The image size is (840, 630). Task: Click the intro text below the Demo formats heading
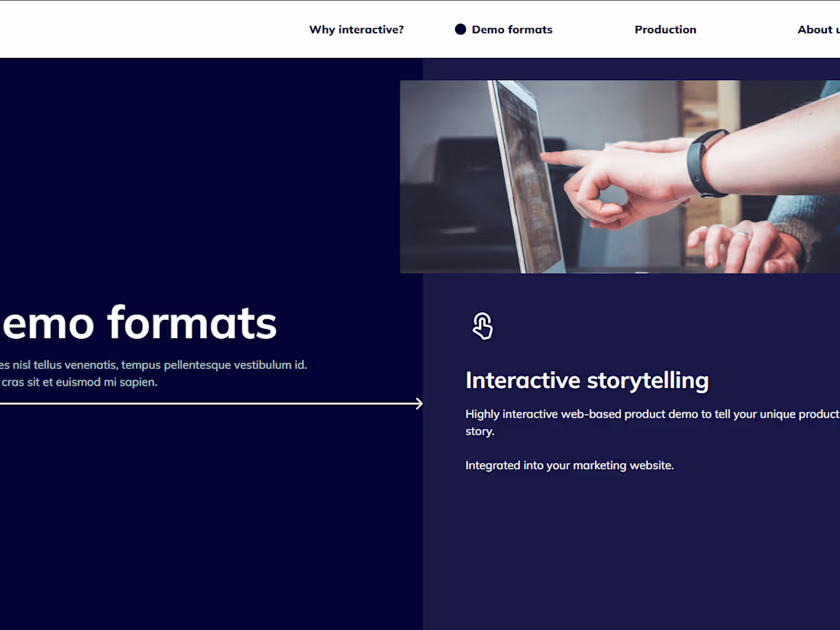click(153, 373)
